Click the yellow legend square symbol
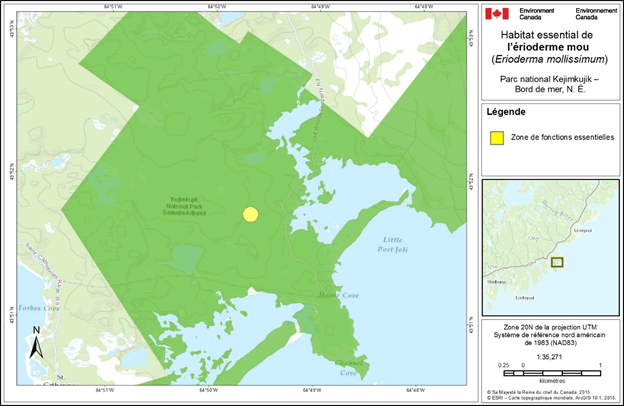The height and width of the screenshot is (406, 624). [x=495, y=137]
